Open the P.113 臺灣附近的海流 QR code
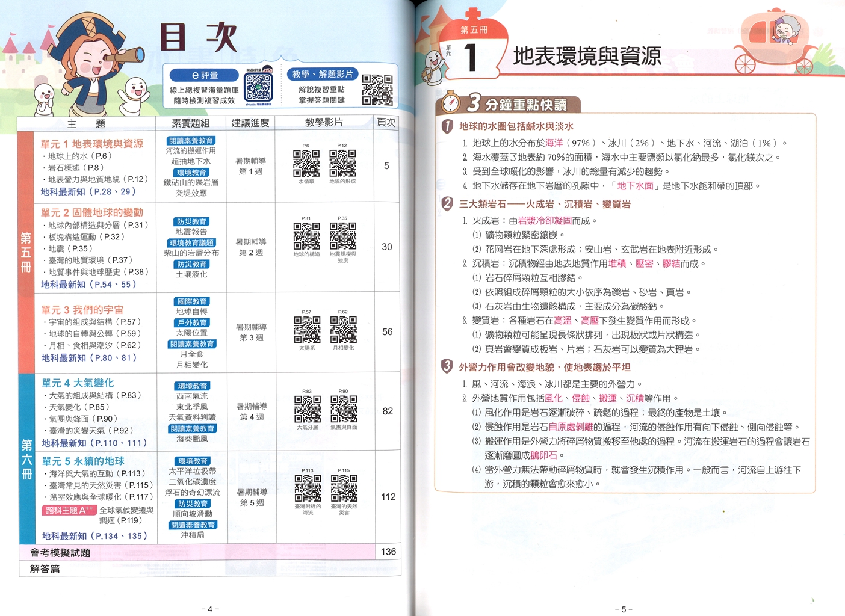The height and width of the screenshot is (616, 845). [308, 488]
